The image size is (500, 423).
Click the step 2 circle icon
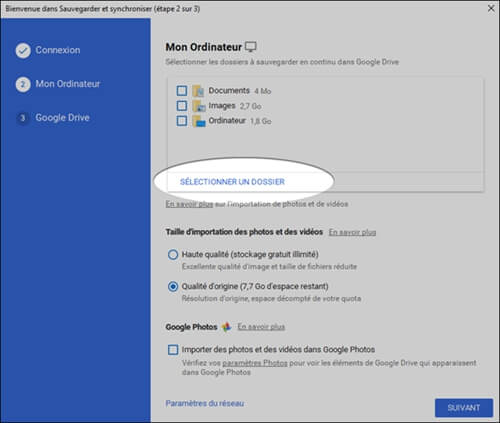point(23,84)
